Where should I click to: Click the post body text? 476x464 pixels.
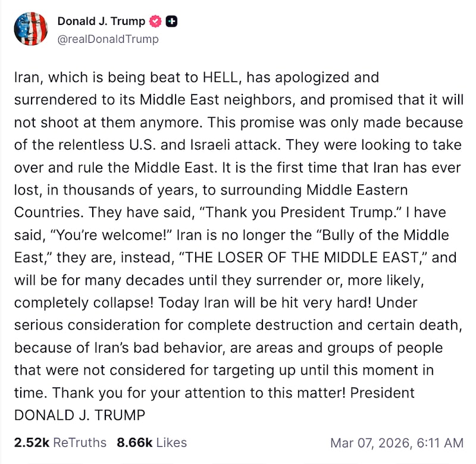tap(238, 238)
